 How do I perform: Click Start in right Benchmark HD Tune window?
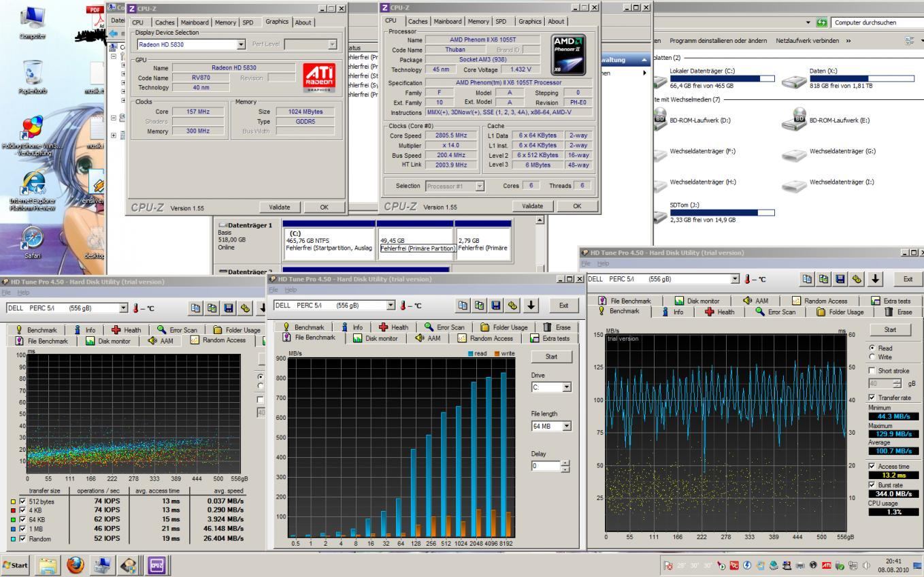pyautogui.click(x=890, y=329)
